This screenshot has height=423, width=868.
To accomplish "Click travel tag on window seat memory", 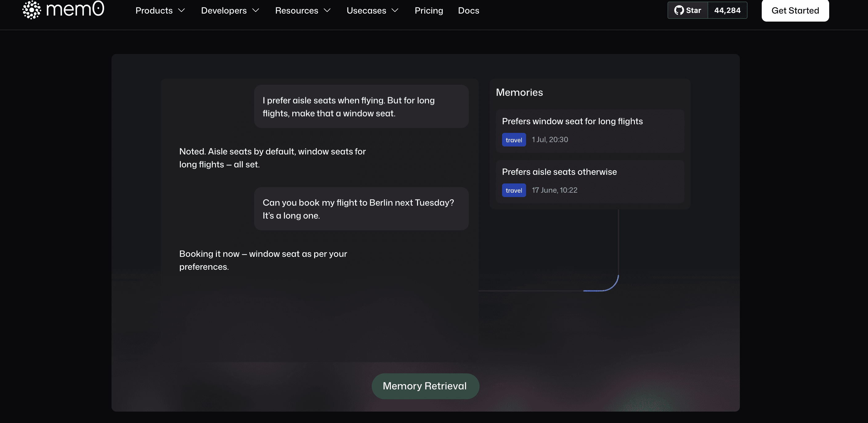I will click(x=513, y=140).
